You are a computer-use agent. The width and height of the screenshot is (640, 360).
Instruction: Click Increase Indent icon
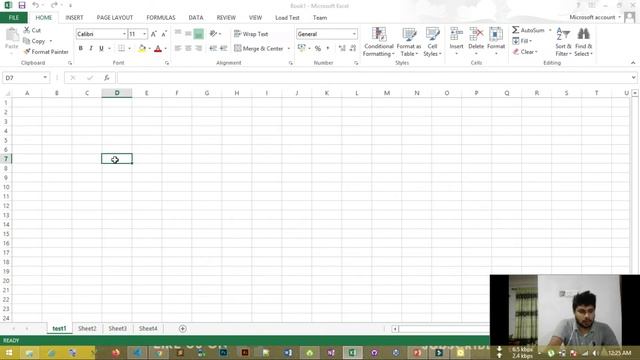pyautogui.click(x=223, y=49)
